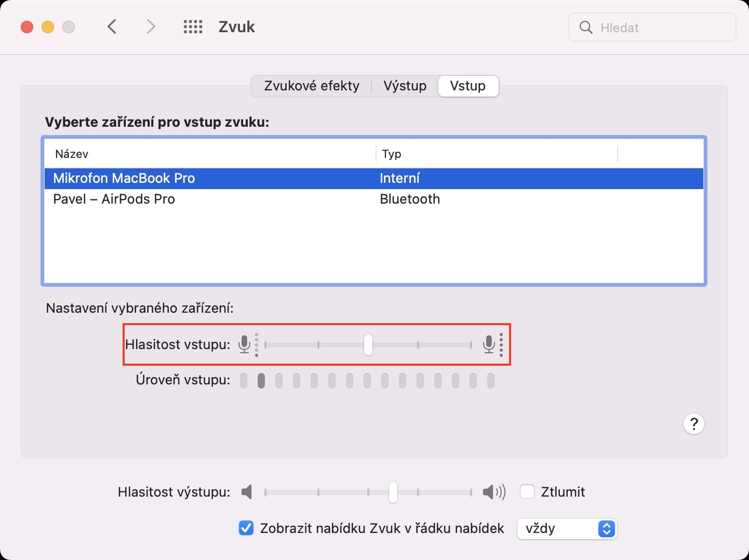Click the Hlasitost vstupu slider thumb
The height and width of the screenshot is (560, 749).
coord(368,345)
